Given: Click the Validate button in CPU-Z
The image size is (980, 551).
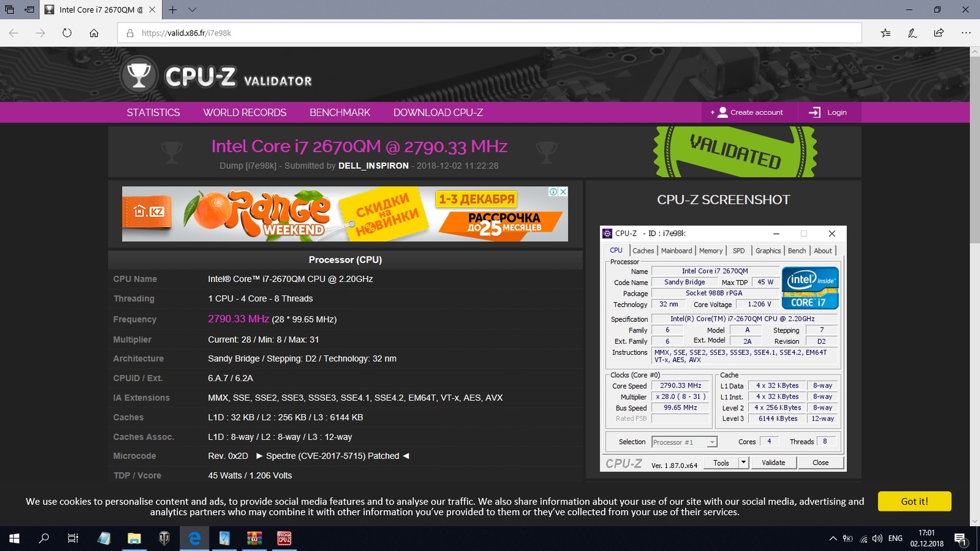Looking at the screenshot, I should 773,463.
